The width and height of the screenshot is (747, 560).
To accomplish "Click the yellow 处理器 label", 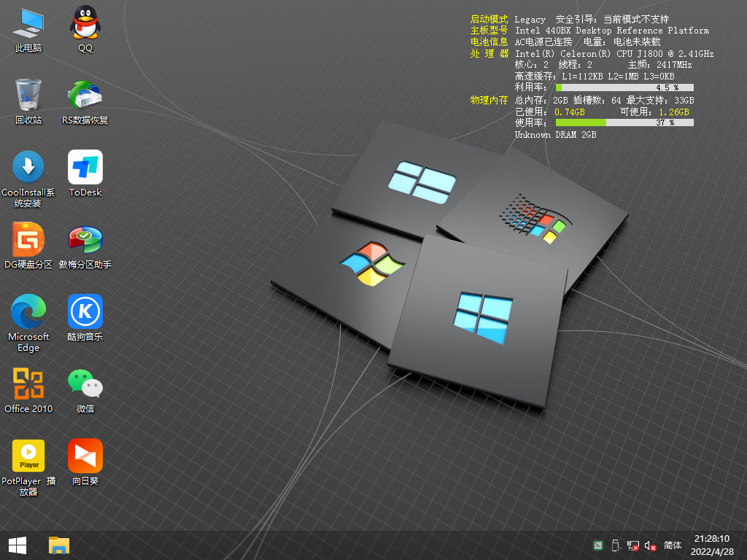I will pos(489,54).
